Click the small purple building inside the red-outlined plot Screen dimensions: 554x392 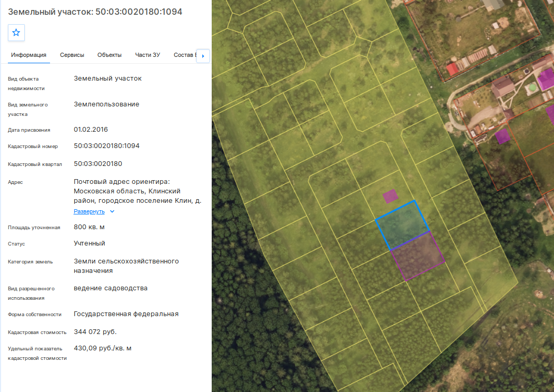[x=502, y=136]
